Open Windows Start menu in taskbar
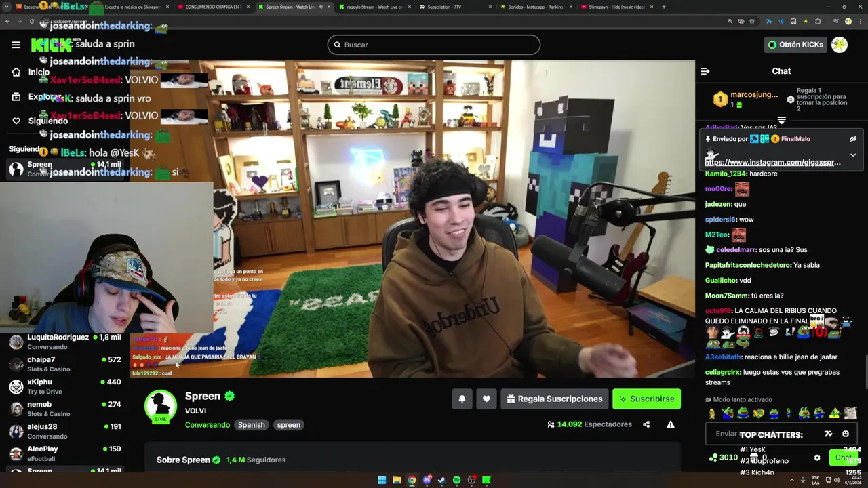Viewport: 868px width, 488px height. tap(382, 480)
